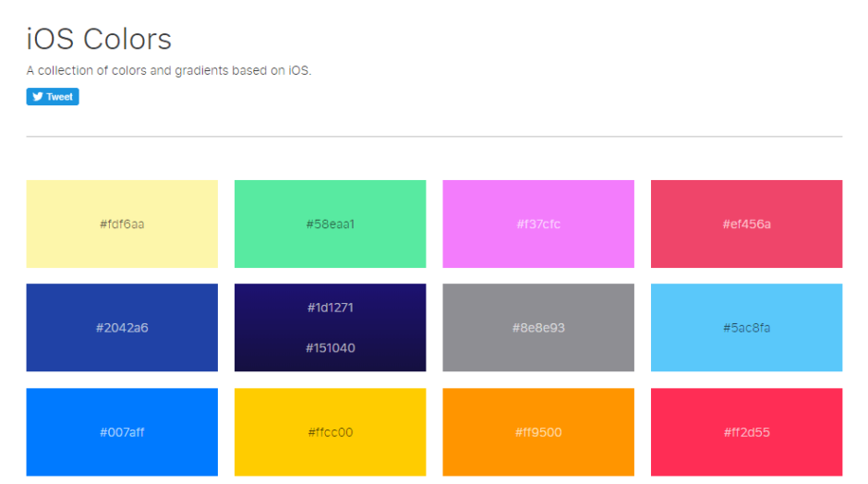The image size is (868, 484).
Task: Choose the iOS blue #007aff swatch
Action: click(122, 432)
